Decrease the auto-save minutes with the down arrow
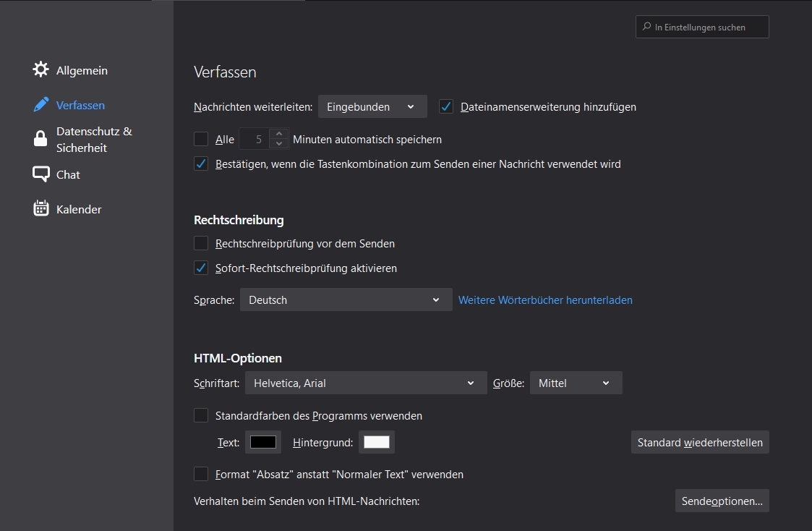 pos(279,144)
